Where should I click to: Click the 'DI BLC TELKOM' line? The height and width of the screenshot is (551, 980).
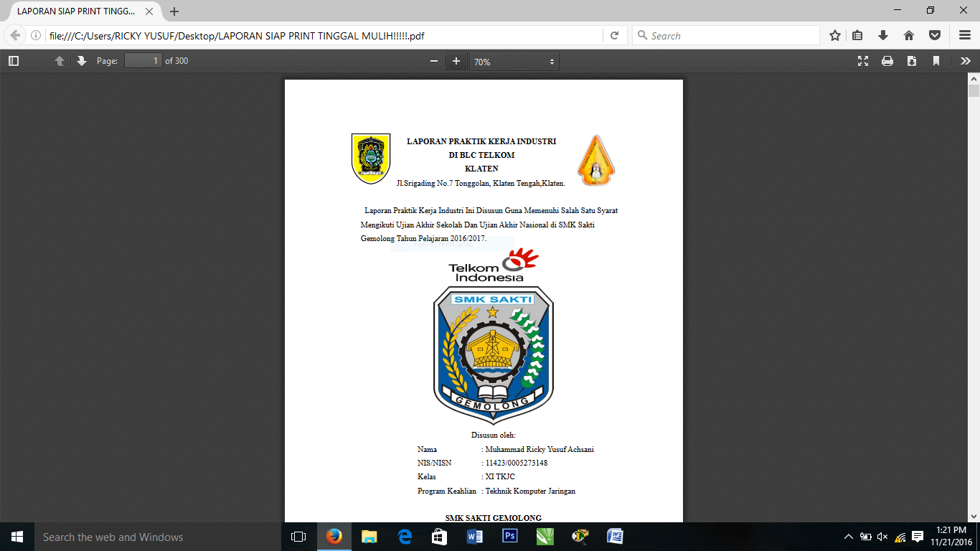coord(481,155)
